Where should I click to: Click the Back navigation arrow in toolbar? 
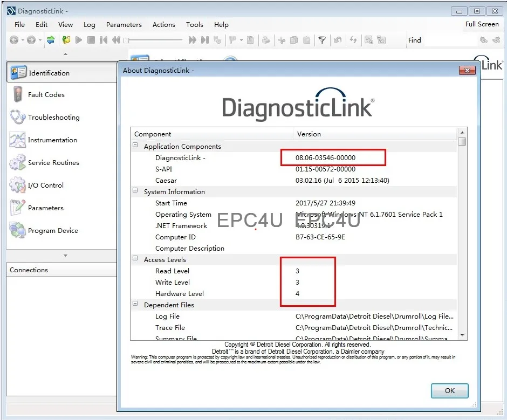click(14, 40)
